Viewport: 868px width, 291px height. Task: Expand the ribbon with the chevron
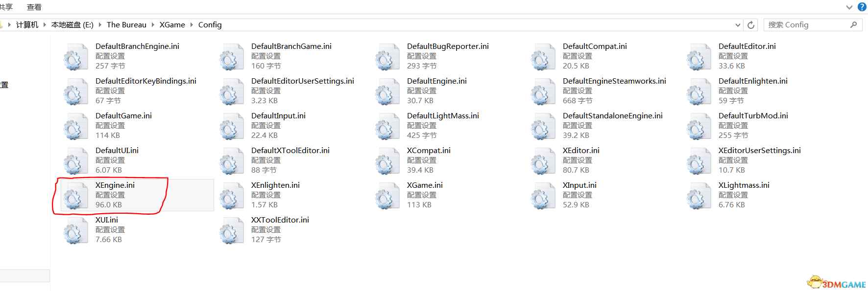click(849, 7)
